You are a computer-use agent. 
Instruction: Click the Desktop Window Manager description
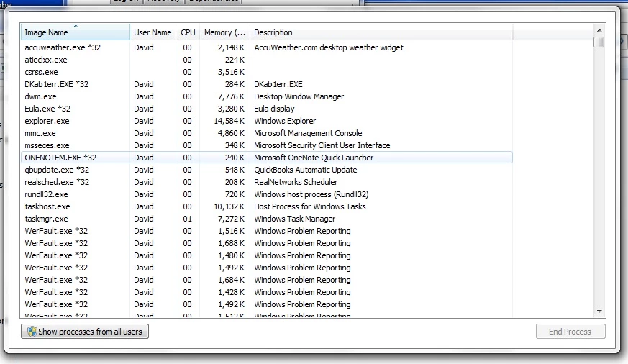pos(299,96)
